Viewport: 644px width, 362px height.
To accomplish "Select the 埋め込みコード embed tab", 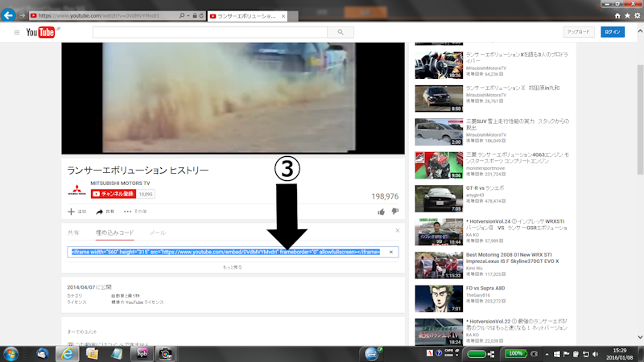I will [x=114, y=232].
